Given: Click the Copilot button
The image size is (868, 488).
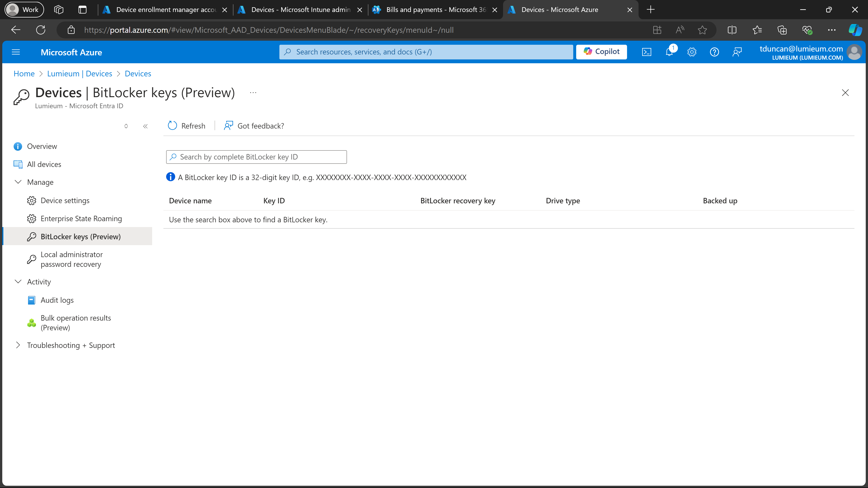Looking at the screenshot, I should (x=601, y=52).
